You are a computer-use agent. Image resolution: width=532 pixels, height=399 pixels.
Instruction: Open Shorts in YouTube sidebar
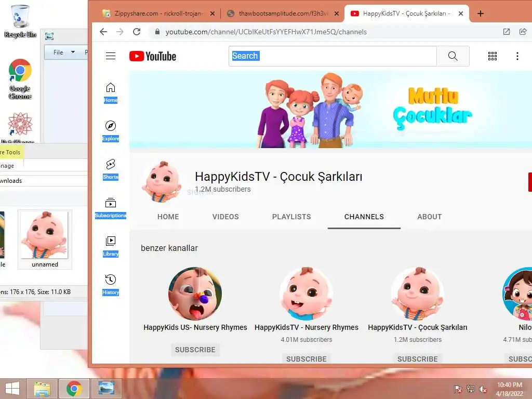click(111, 169)
